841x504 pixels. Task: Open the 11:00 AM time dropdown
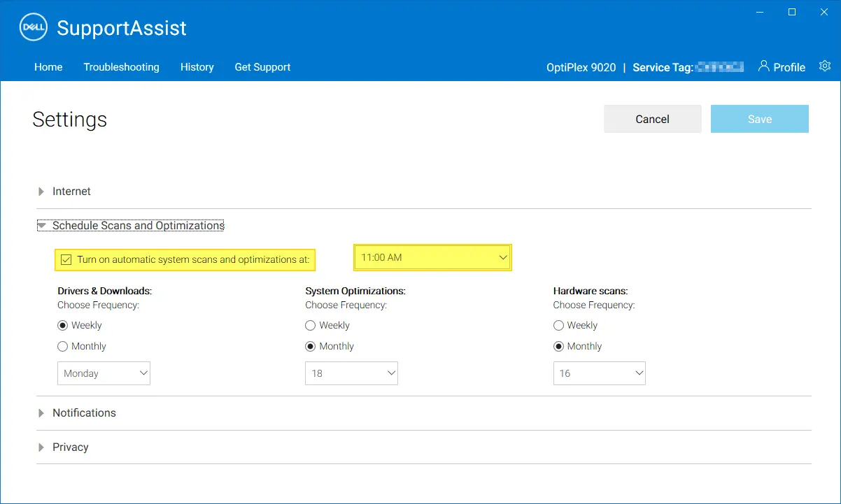point(433,257)
